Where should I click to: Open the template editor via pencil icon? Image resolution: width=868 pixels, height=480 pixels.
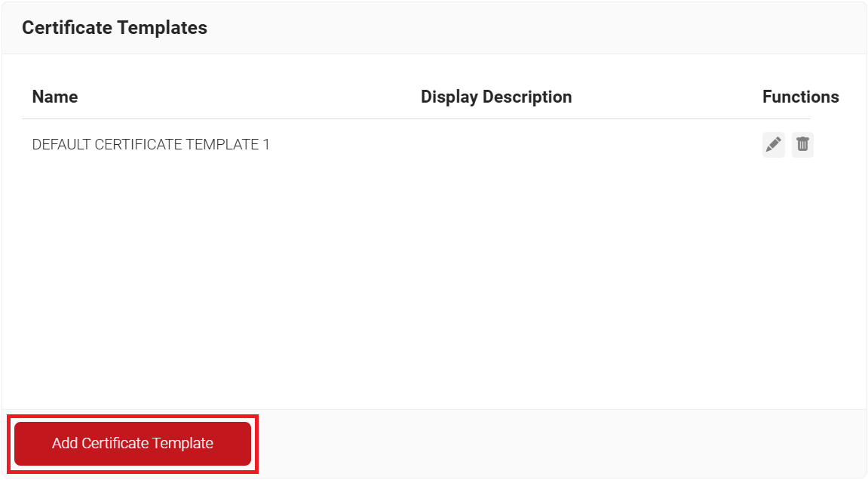pyautogui.click(x=773, y=144)
